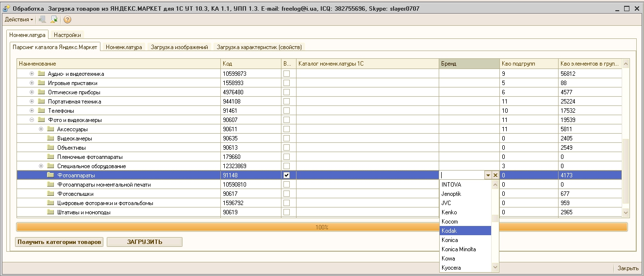Open Загрузка характеристик (свойств) tab

pyautogui.click(x=259, y=47)
